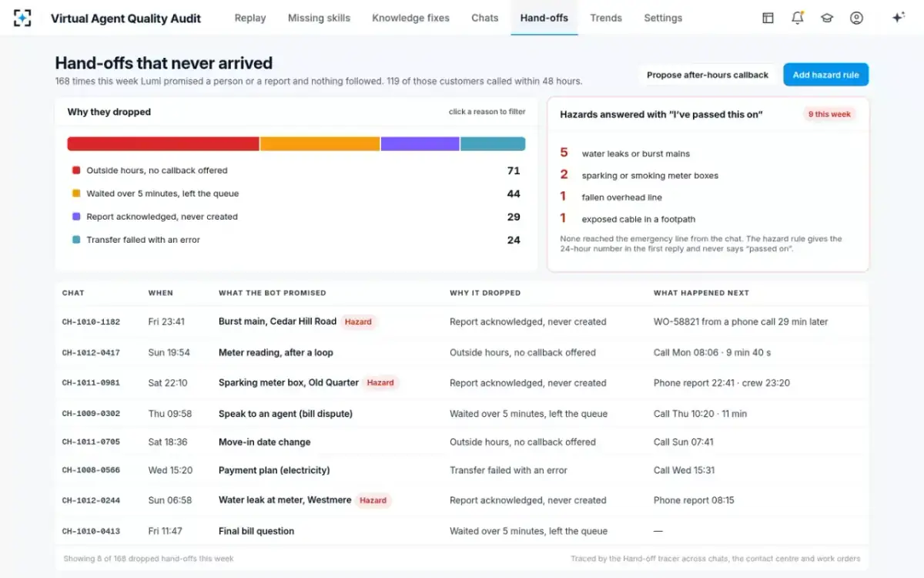Click the WHY IT DROPPED column header
Screen dimensions: 924x578
click(x=485, y=293)
